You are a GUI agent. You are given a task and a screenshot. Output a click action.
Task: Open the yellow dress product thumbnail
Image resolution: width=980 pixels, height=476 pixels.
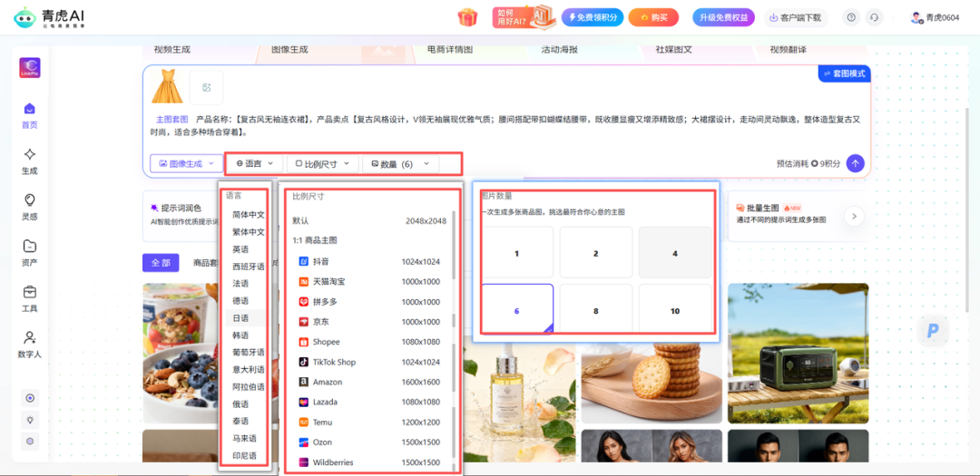[x=167, y=86]
